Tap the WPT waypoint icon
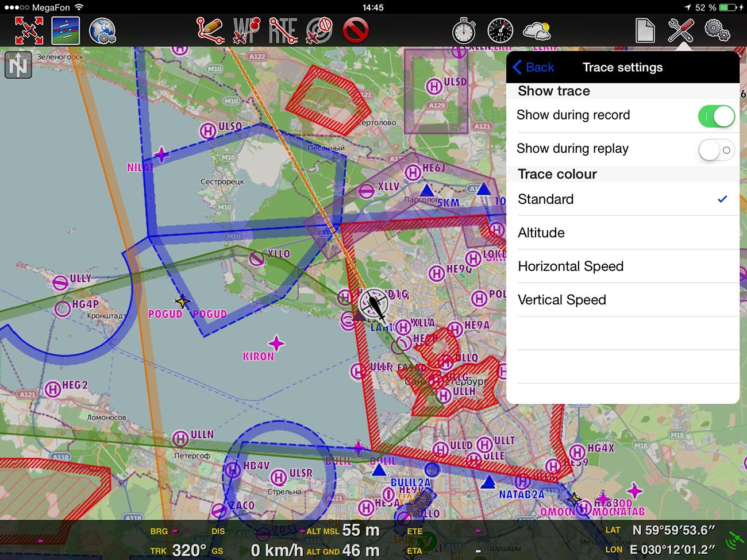747x560 pixels. 247,30
